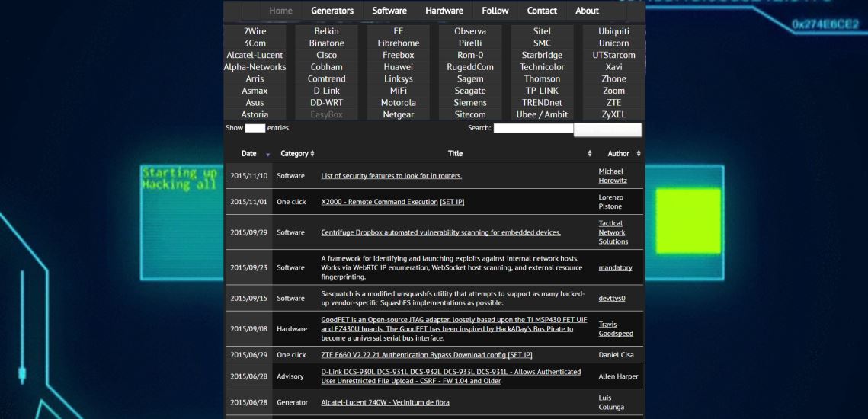Click SET IP link in X2000 row
This screenshot has height=419, width=868.
tap(452, 202)
